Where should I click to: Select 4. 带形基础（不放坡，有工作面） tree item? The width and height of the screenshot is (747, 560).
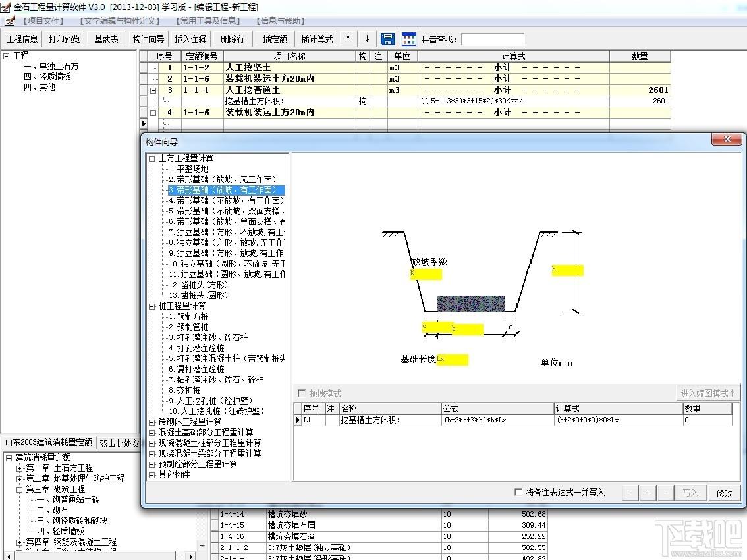pyautogui.click(x=227, y=201)
